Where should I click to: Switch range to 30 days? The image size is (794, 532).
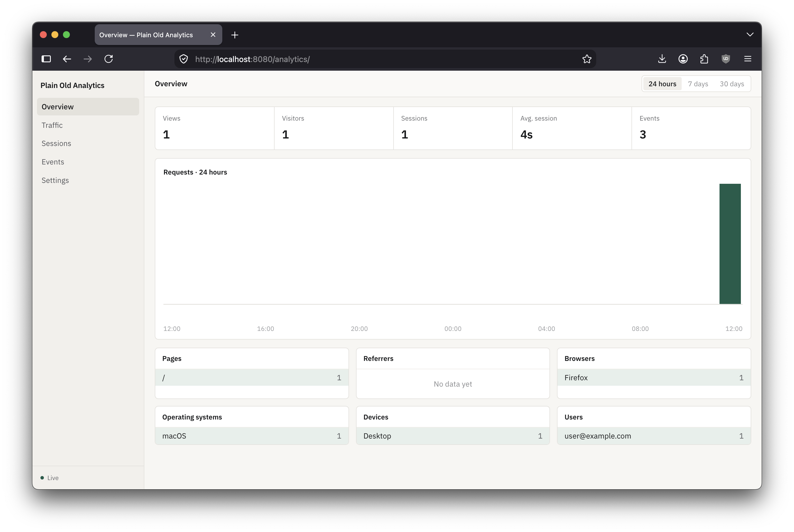pos(732,84)
